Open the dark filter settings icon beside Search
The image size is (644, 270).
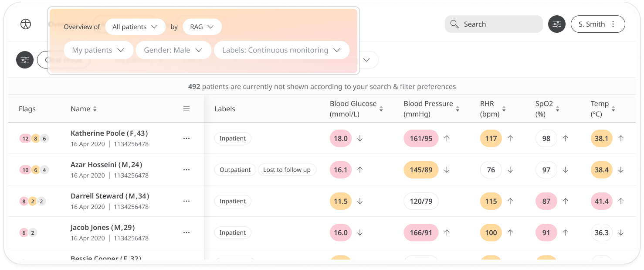[557, 24]
